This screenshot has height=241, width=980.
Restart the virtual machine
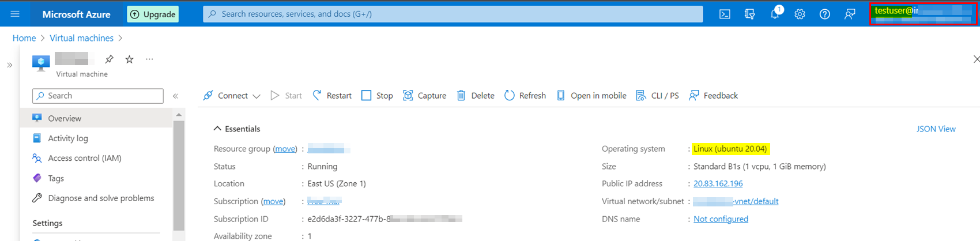click(x=332, y=96)
